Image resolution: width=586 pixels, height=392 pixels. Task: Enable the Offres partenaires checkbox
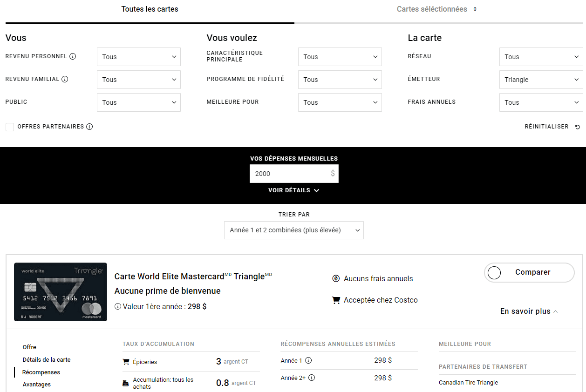point(10,127)
